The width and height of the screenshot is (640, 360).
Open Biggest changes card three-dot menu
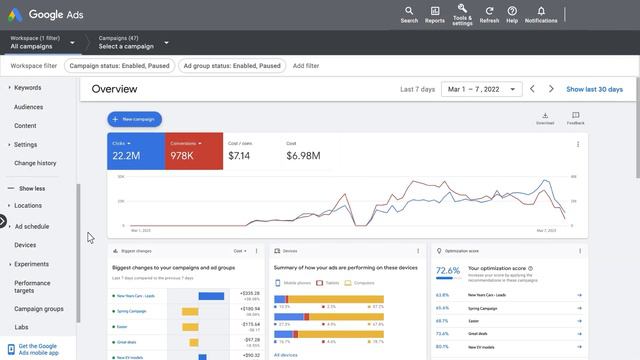256,251
